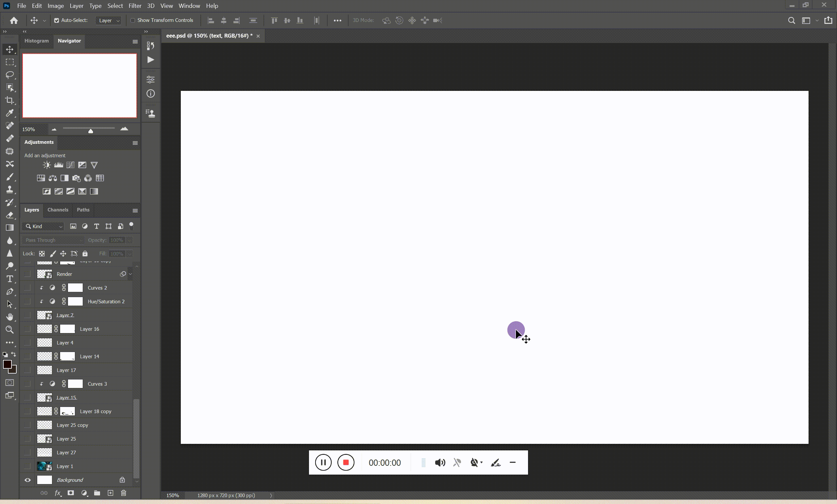The height and width of the screenshot is (504, 837).
Task: Create a new layer
Action: 111,493
